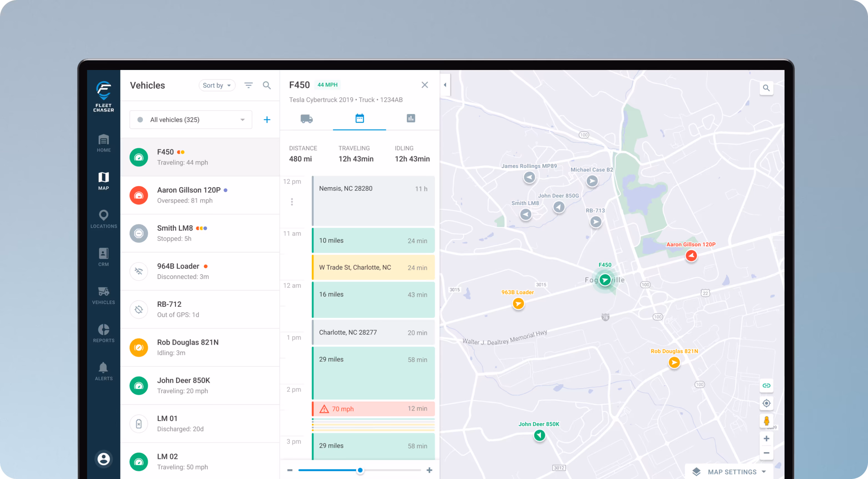The image size is (868, 479).
Task: Open the 70 mph overspeed alert entry
Action: (373, 408)
